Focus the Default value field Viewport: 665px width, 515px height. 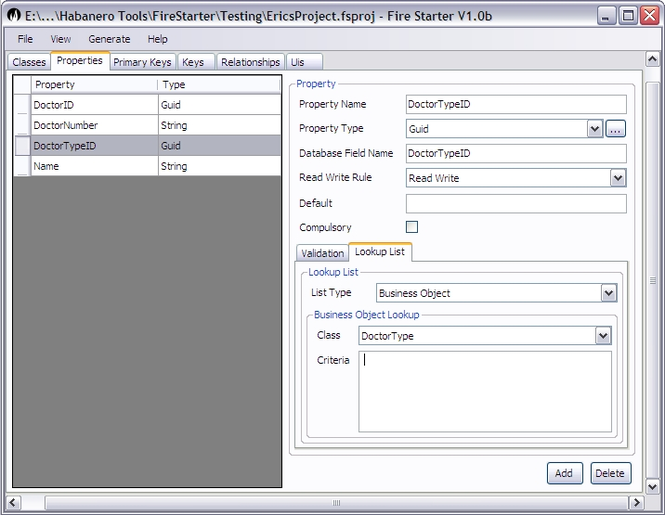tap(516, 203)
